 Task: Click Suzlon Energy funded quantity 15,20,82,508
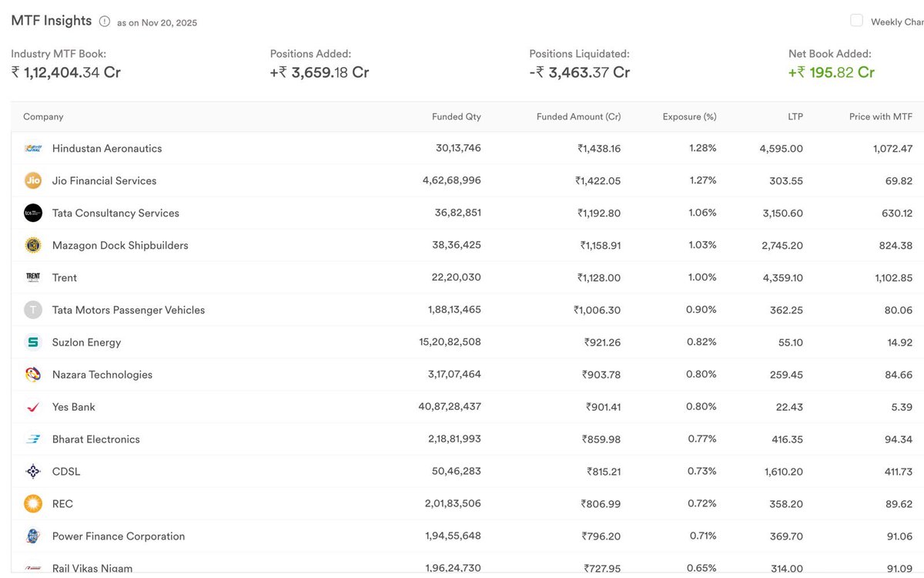click(x=449, y=342)
